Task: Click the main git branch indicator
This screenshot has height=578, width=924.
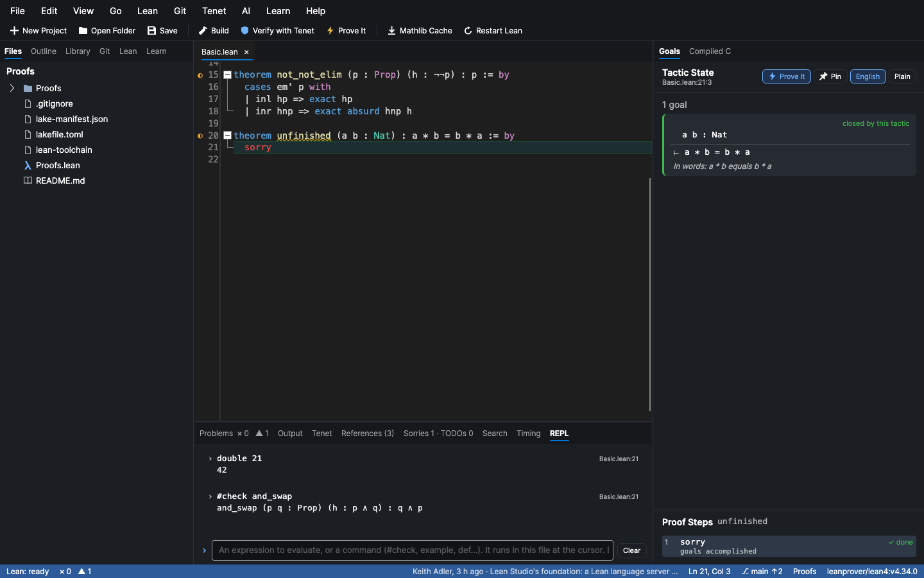Action: (x=762, y=572)
